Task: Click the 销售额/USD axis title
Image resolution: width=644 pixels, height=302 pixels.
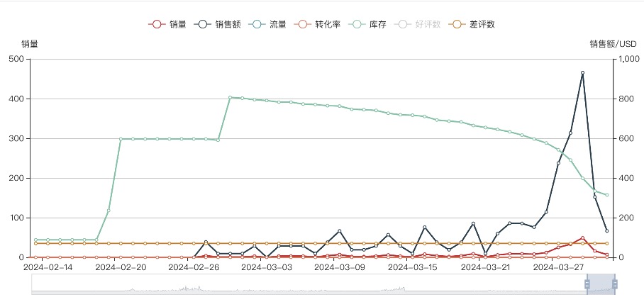Action: [613, 44]
